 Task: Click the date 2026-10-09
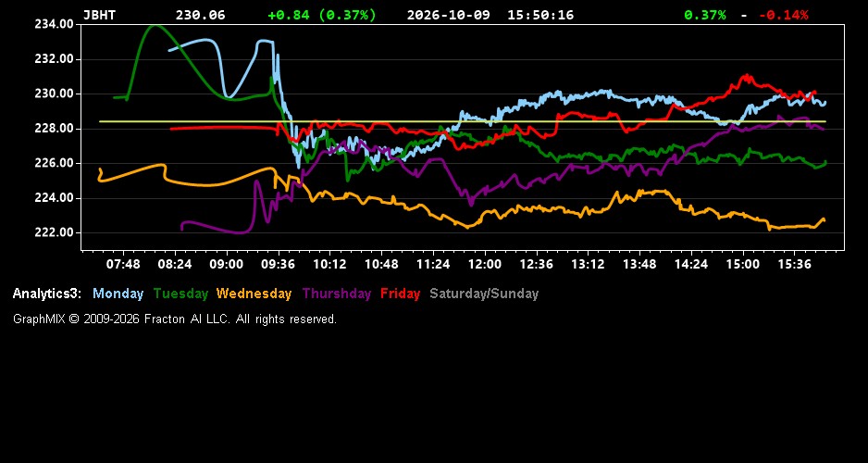pyautogui.click(x=449, y=15)
